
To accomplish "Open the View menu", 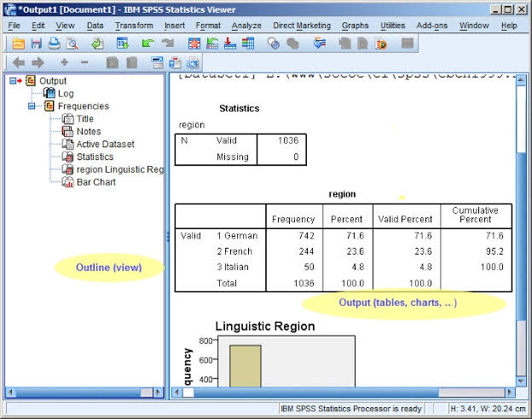I will click(65, 26).
